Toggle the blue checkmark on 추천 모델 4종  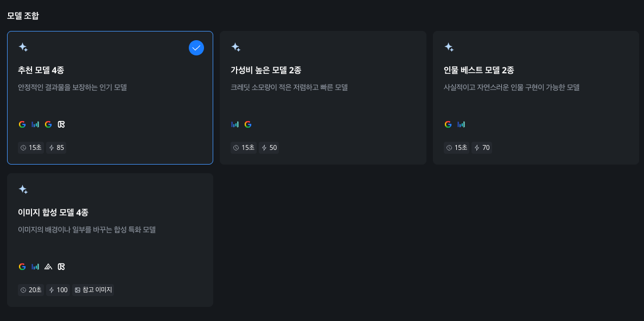point(196,48)
